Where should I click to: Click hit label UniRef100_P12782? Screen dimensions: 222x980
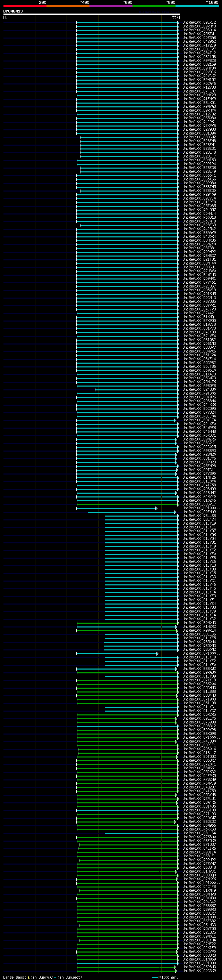[199, 114]
